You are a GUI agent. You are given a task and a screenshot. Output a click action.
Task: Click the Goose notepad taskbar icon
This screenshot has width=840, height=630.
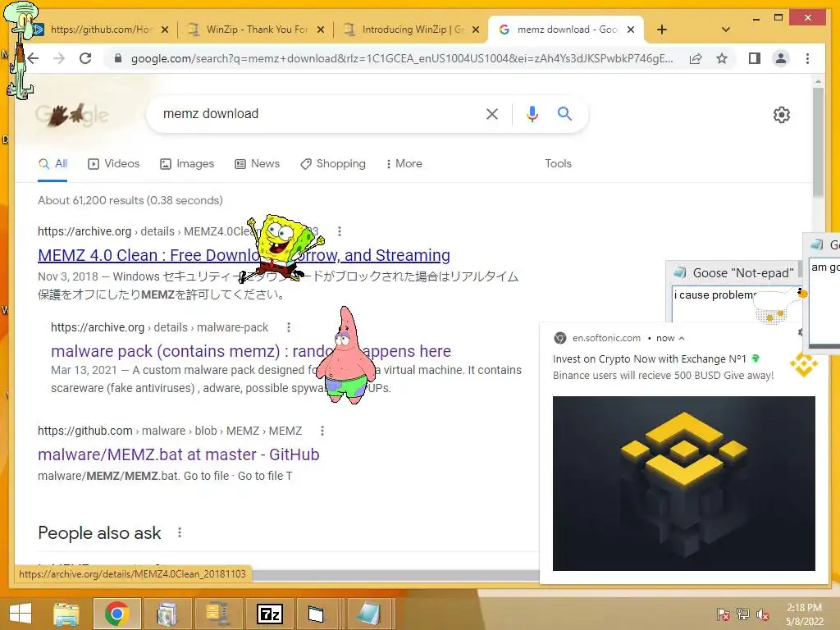pos(370,614)
